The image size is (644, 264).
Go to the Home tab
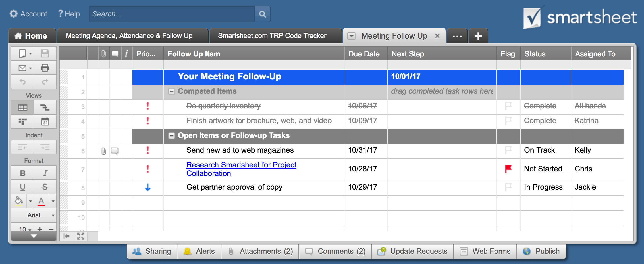[31, 36]
